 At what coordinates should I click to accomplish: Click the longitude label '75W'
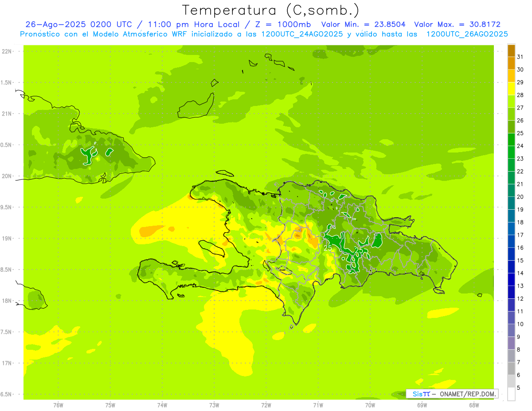[110, 405]
